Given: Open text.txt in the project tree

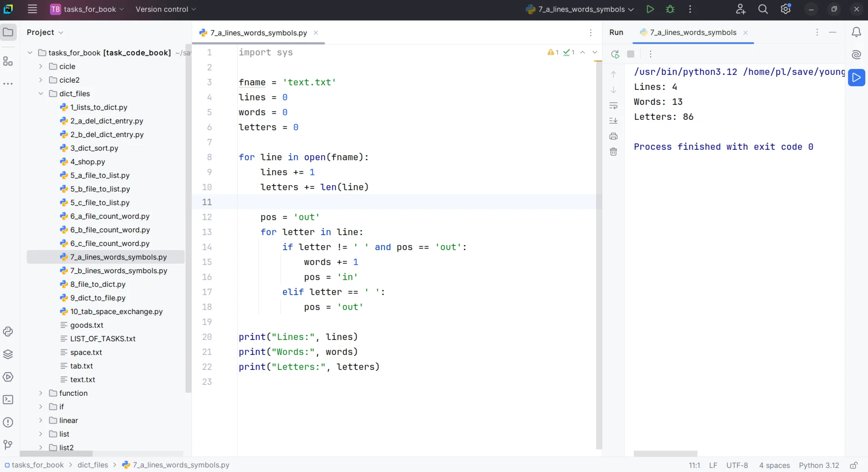Looking at the screenshot, I should coord(83,379).
